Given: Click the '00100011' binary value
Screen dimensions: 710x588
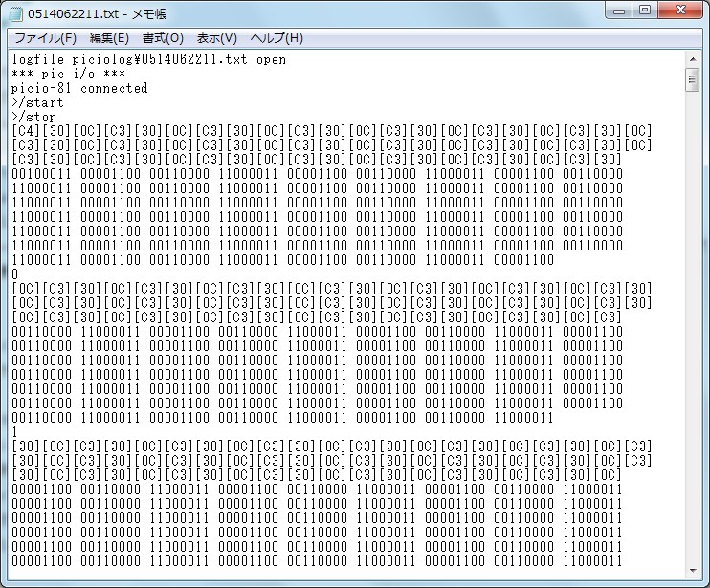Looking at the screenshot, I should pyautogui.click(x=42, y=174).
